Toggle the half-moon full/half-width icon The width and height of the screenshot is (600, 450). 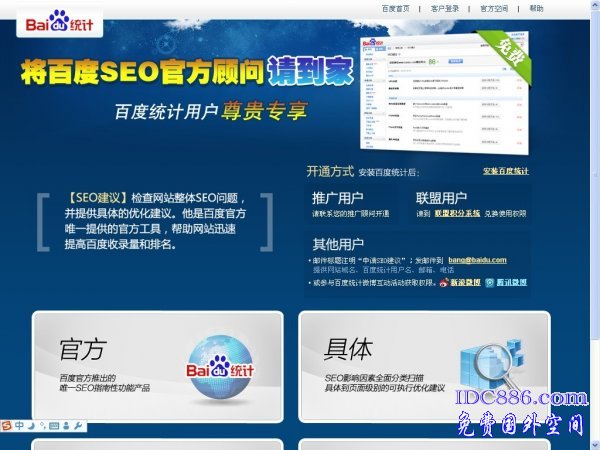(30, 426)
